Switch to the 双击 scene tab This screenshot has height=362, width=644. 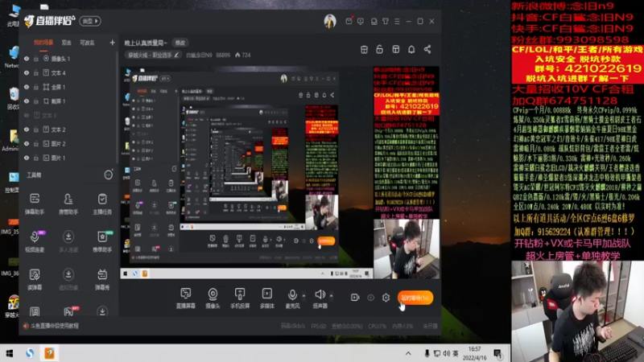click(66, 43)
